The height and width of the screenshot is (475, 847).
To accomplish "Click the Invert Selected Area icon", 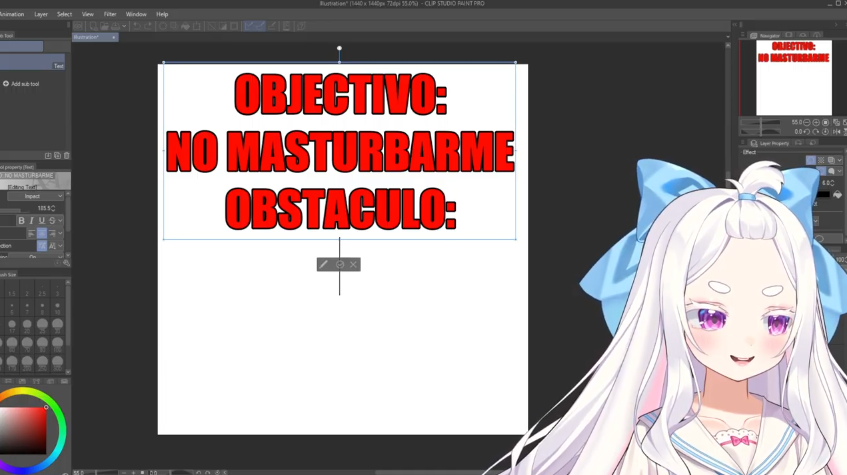I will tap(223, 26).
